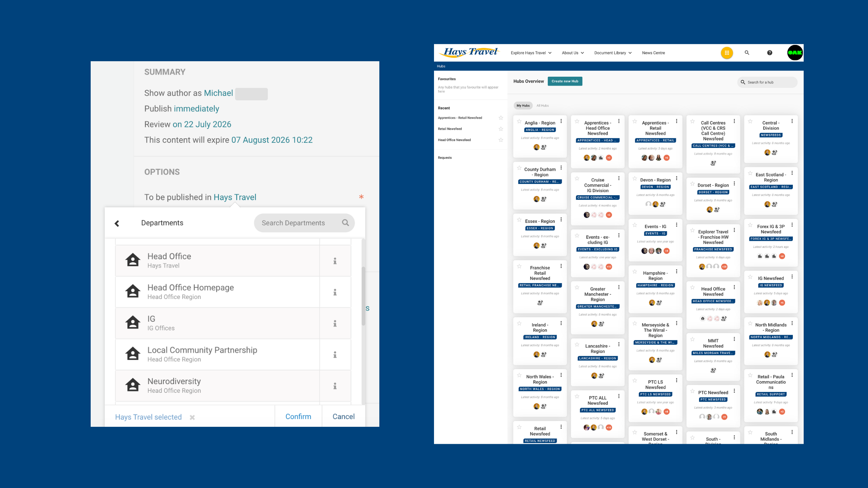Favourite the Hampshire - Region hub star
This screenshot has width=868, height=488.
pyautogui.click(x=635, y=271)
